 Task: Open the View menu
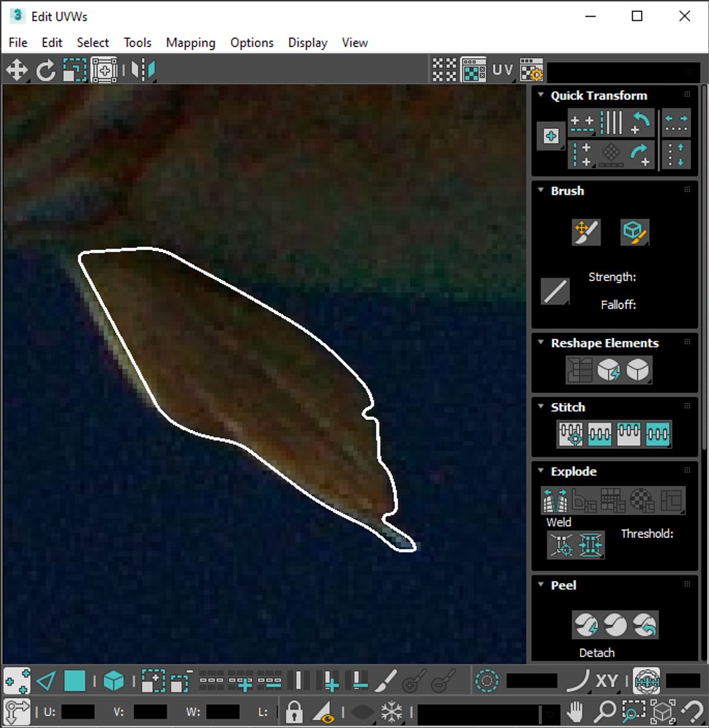[x=355, y=42]
